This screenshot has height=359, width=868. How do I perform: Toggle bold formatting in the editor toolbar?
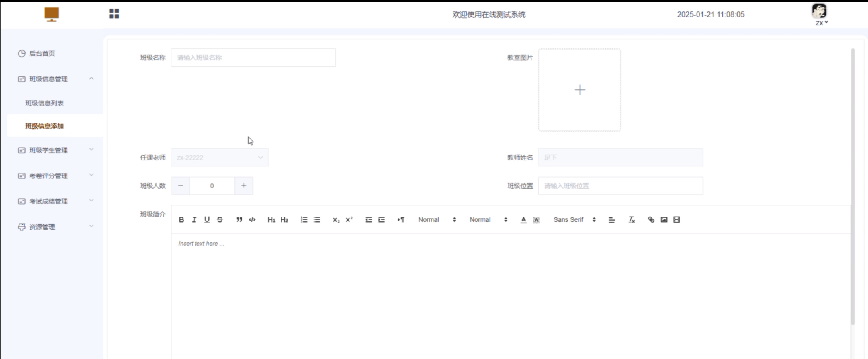coord(181,220)
